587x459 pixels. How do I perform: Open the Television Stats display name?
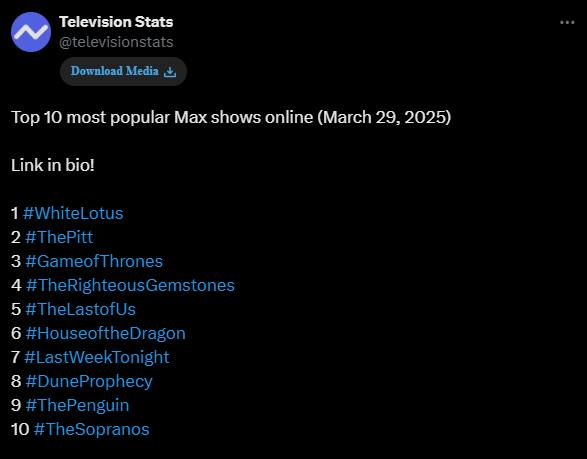click(x=116, y=22)
